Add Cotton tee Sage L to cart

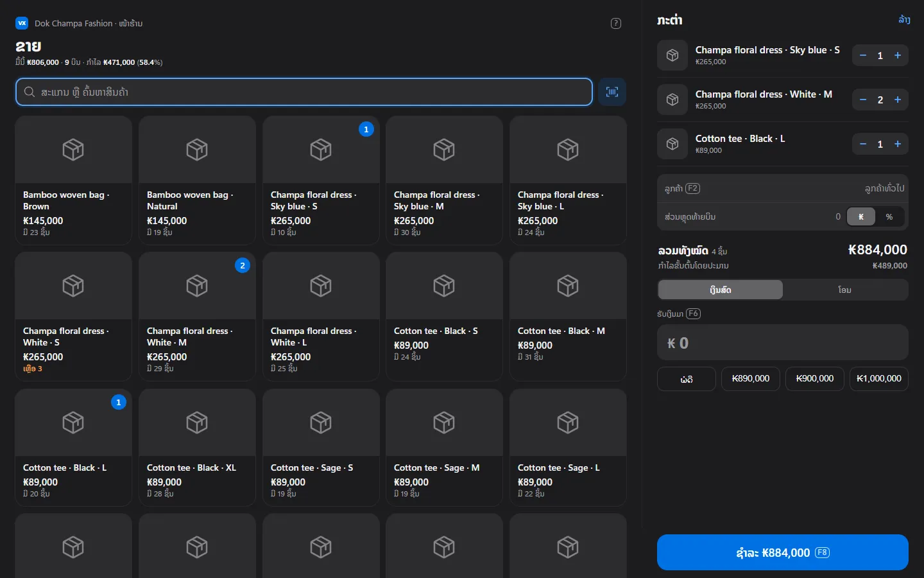568,448
